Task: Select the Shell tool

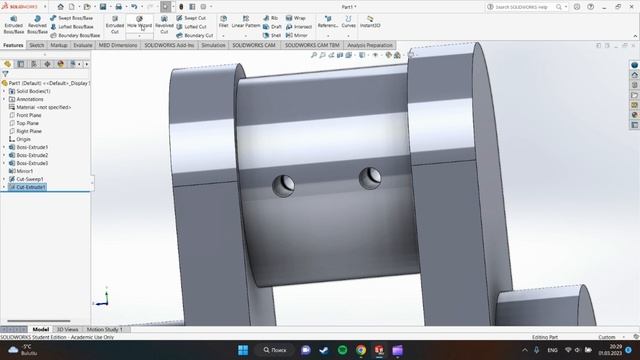Action: 272,36
